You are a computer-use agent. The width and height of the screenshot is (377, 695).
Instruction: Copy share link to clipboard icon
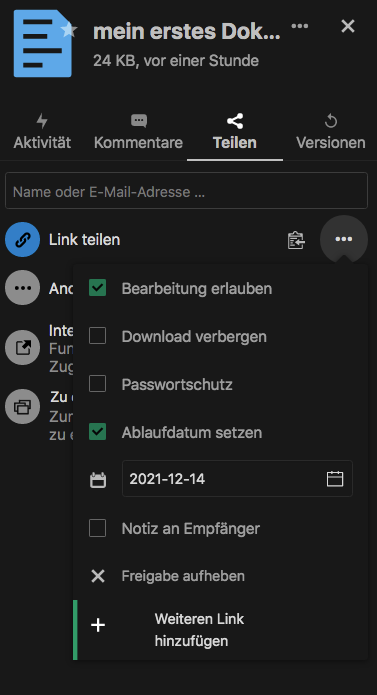(296, 240)
